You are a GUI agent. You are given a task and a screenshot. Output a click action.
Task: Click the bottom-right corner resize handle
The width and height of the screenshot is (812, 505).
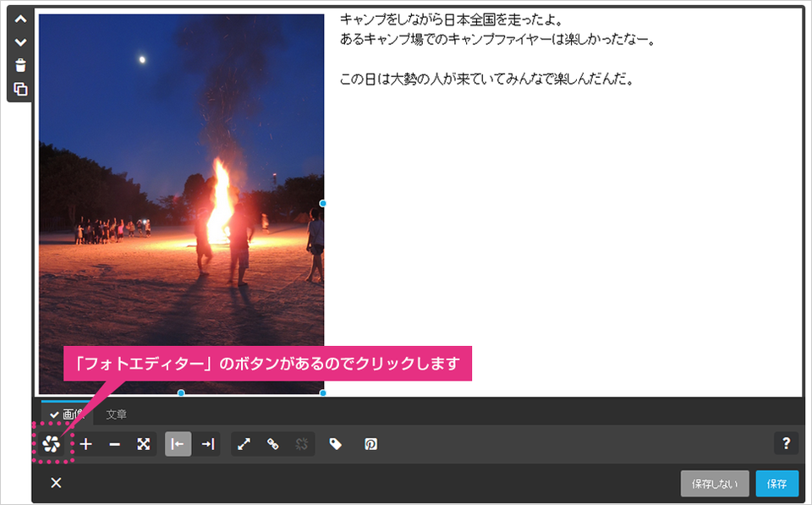point(322,393)
